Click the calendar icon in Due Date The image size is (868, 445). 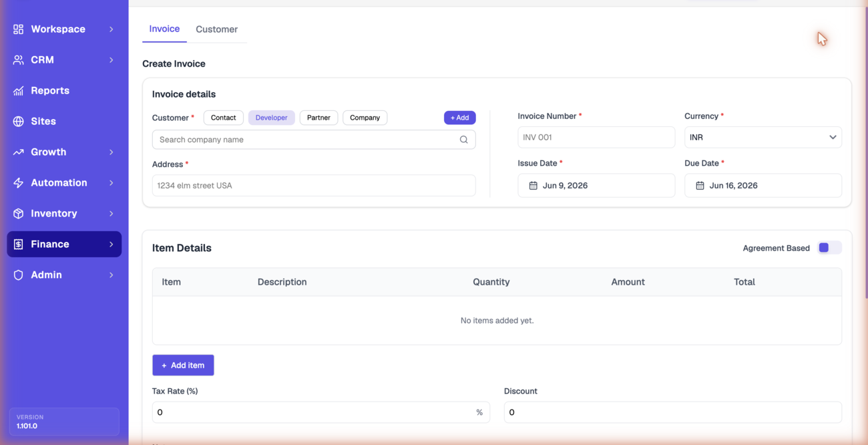click(700, 186)
